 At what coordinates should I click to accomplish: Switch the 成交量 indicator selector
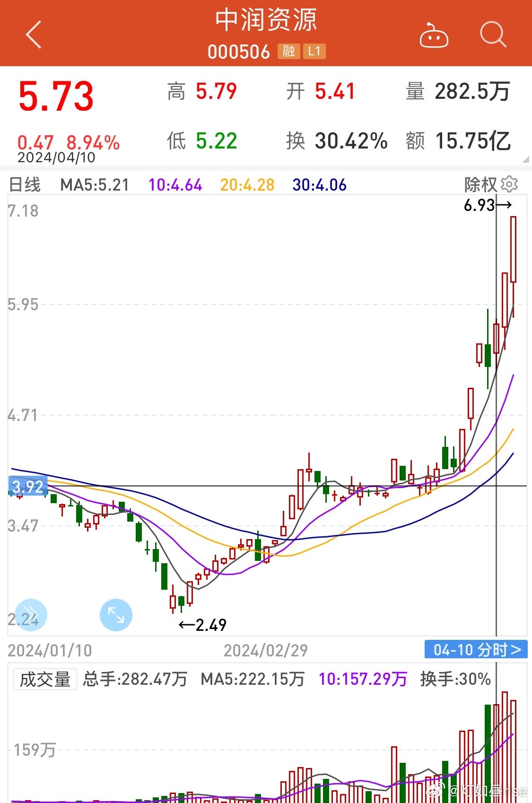45,680
